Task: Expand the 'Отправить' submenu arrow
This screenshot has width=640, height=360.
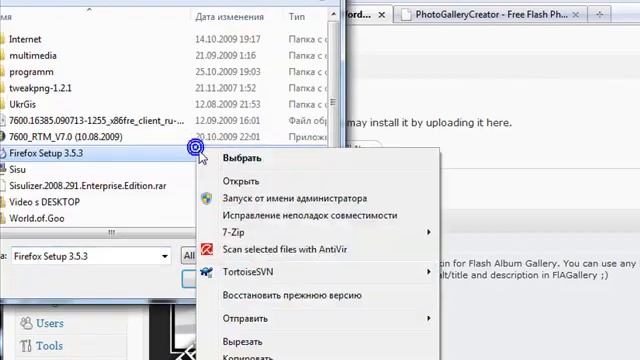Action: 429,318
